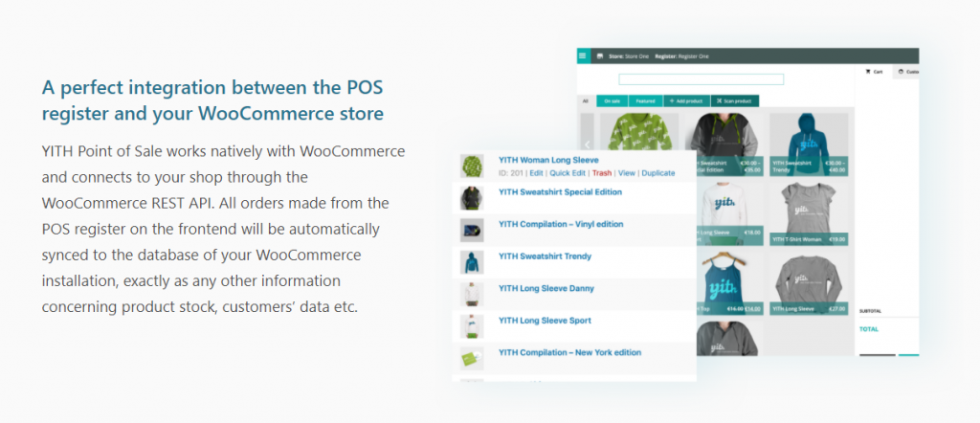Click New York edition list thumbnail
Screen dimensions: 980x423
472,358
